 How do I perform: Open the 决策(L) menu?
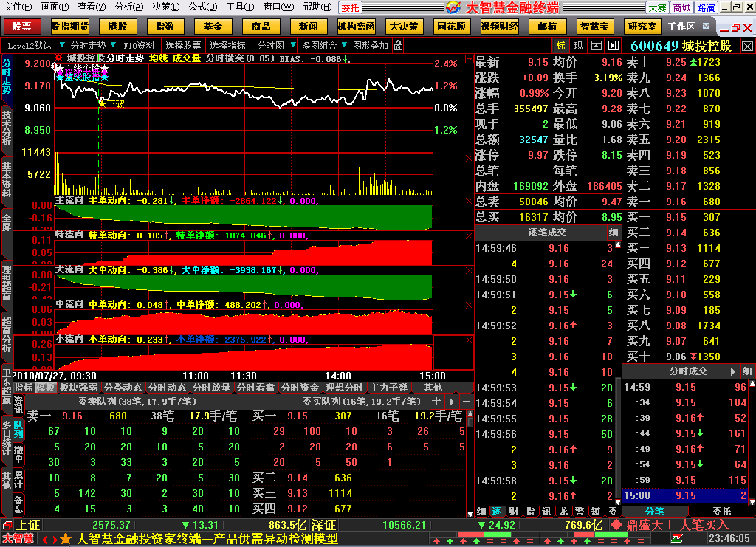[x=166, y=7]
